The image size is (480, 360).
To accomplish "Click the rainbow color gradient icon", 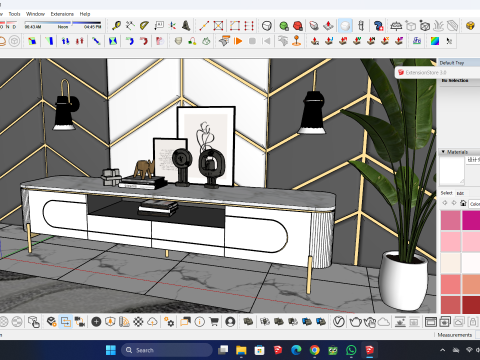I will (435, 41).
